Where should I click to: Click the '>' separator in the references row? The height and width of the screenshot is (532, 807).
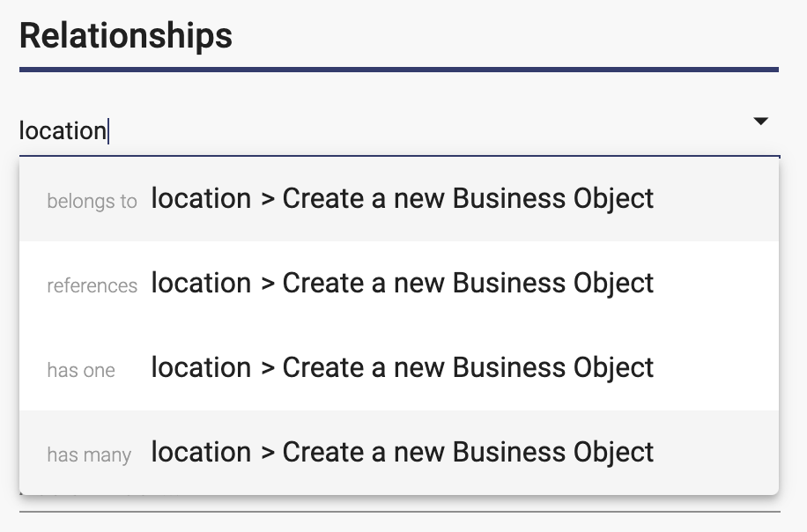coord(268,284)
